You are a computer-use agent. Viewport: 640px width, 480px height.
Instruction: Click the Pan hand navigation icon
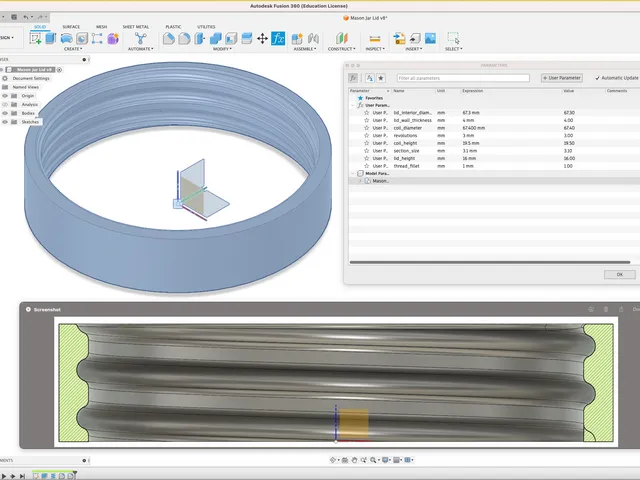pyautogui.click(x=354, y=460)
